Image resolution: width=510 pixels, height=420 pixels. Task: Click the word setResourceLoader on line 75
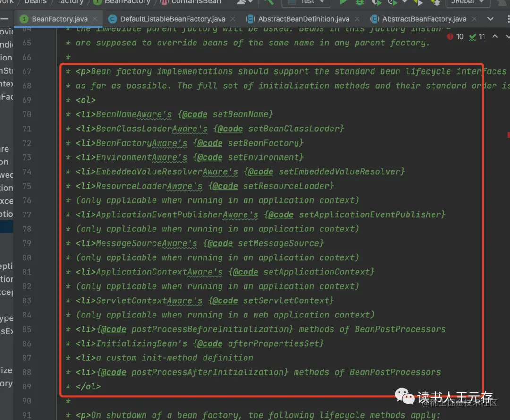[x=286, y=186]
